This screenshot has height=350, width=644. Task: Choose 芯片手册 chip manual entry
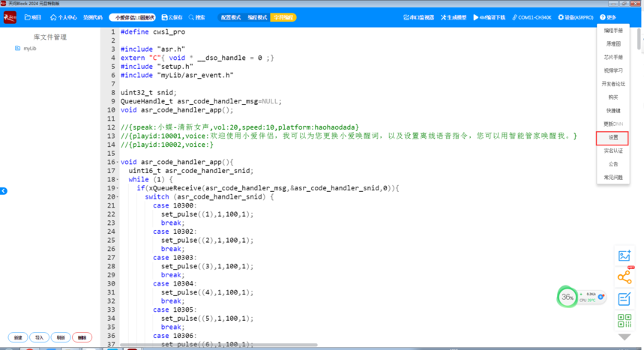pyautogui.click(x=613, y=58)
